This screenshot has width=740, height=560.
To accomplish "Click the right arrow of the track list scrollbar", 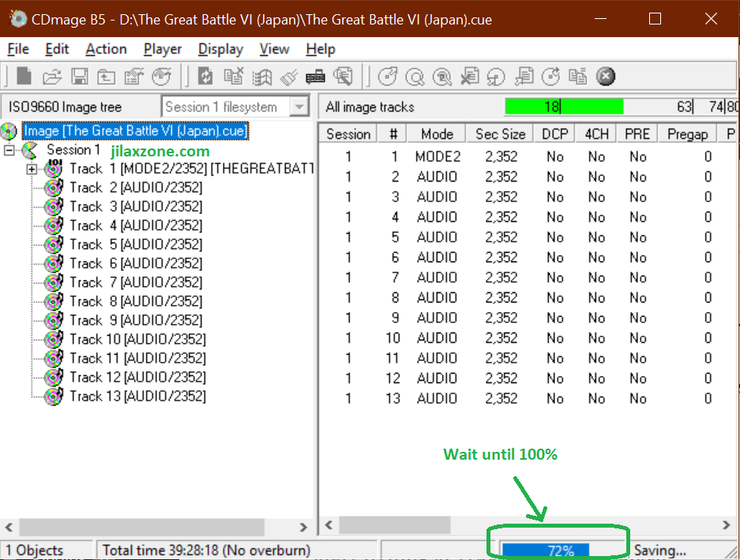I will tap(727, 524).
